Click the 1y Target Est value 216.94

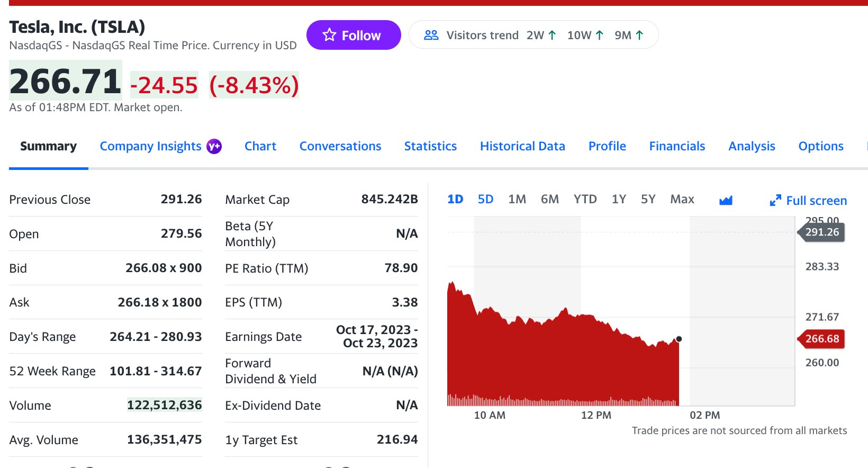click(x=397, y=439)
